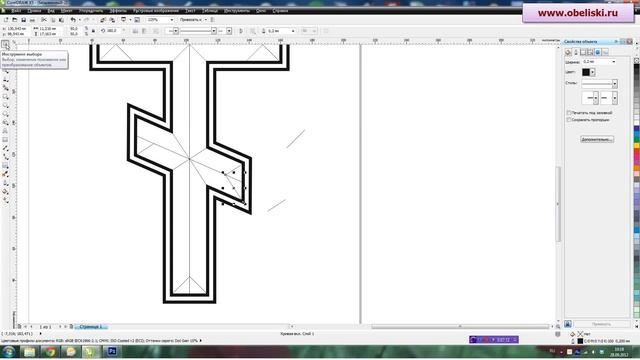Open Photoshop from the taskbar
Viewport: 640px width, 360px height.
click(112, 351)
